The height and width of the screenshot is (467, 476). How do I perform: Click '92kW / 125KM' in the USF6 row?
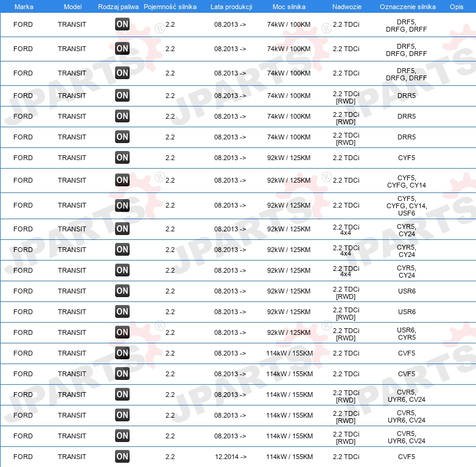(x=289, y=206)
